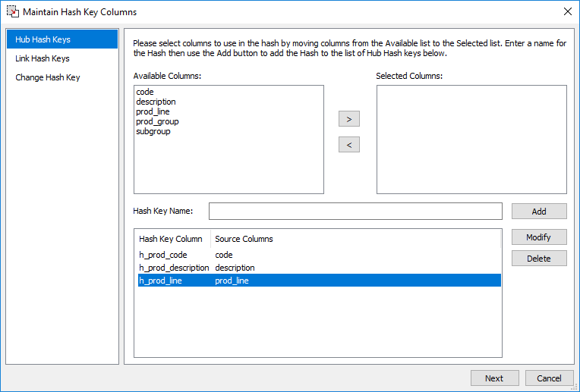This screenshot has height=392, width=580.
Task: Click 'prod_line' source column cell
Action: tap(232, 281)
